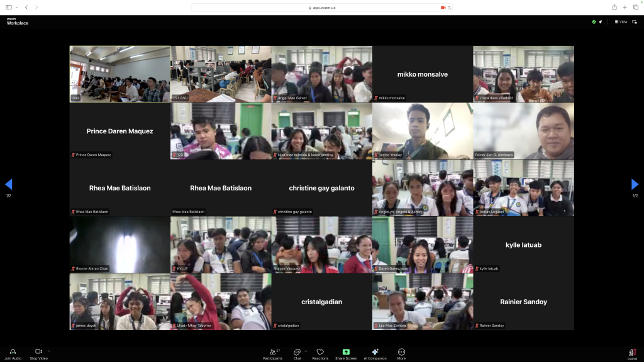Stop video with the camera button
Image resolution: width=644 pixels, height=362 pixels.
38,352
